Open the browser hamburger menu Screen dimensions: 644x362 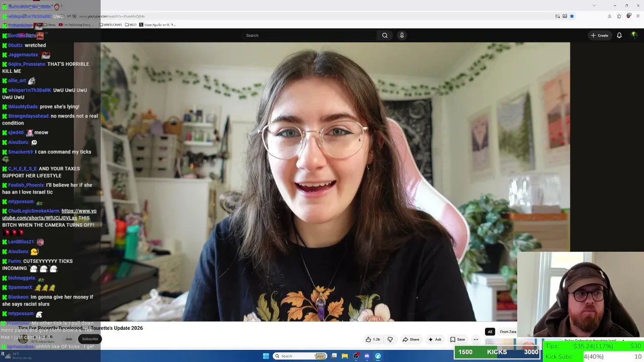(x=638, y=16)
